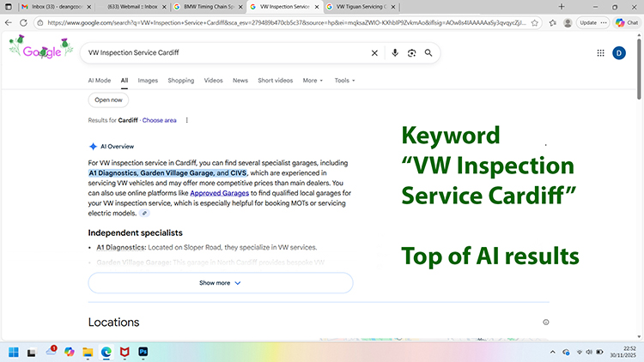Click the Choose area link
Viewport: 644px width, 362px height.
point(160,120)
